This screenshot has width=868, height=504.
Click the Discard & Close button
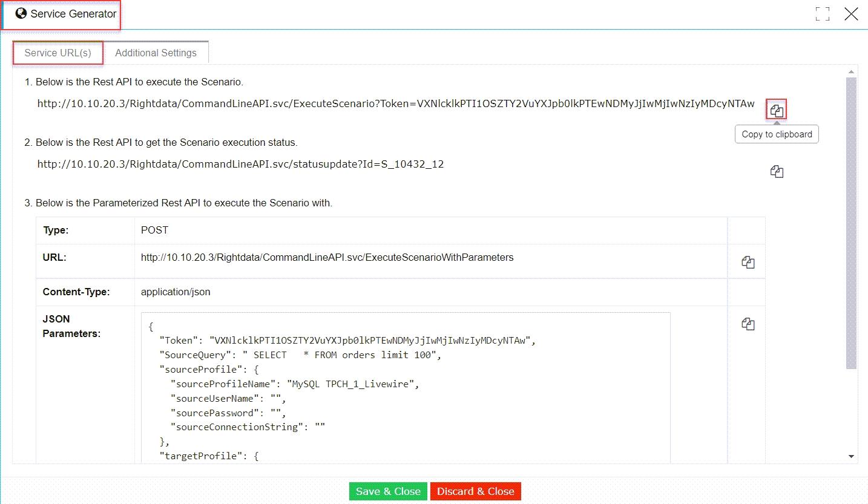tap(476, 491)
